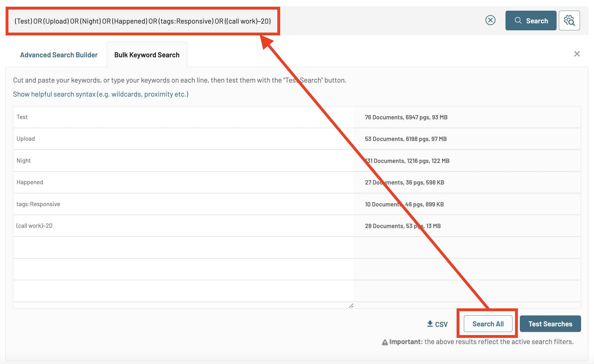Select the Bulk Keyword Search tab

coord(147,55)
